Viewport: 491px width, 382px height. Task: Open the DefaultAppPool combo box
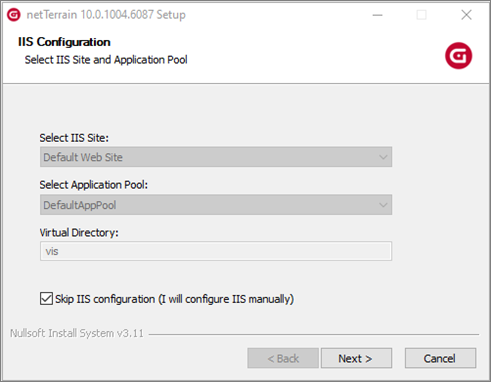pyautogui.click(x=216, y=205)
